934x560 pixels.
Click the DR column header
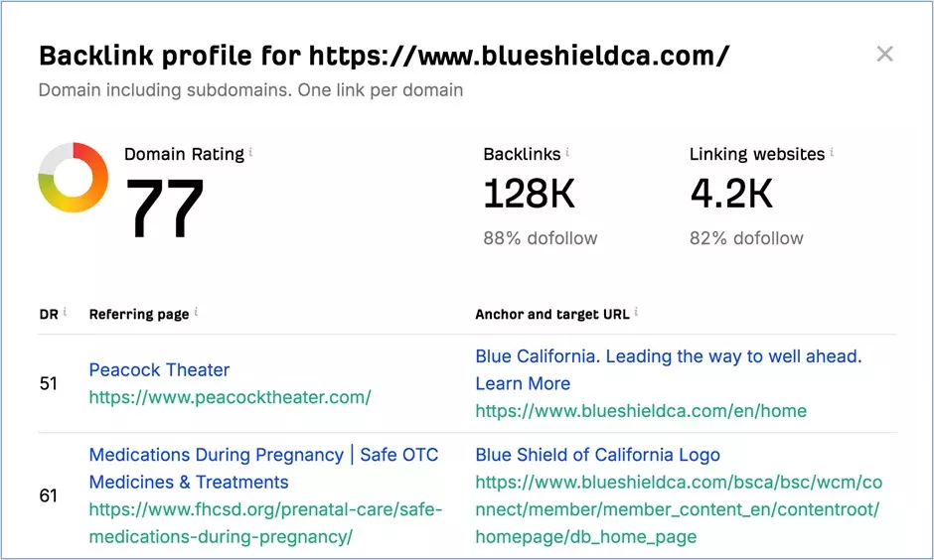tap(49, 314)
